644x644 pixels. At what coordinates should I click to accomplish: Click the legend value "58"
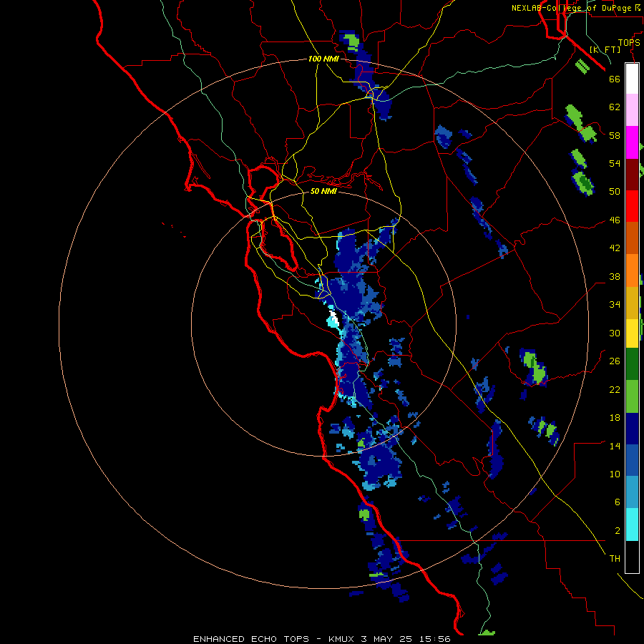click(615, 135)
